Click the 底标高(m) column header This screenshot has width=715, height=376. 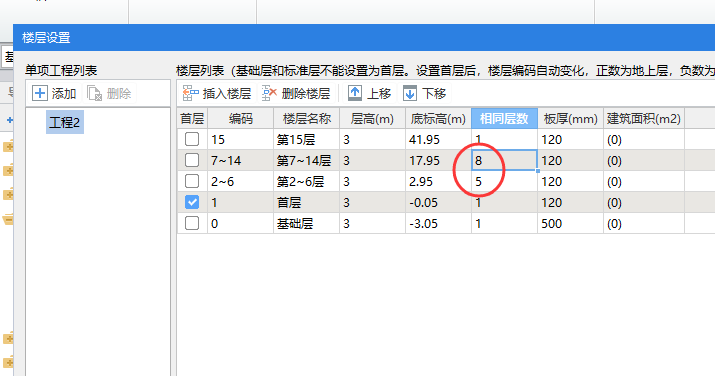pos(438,118)
